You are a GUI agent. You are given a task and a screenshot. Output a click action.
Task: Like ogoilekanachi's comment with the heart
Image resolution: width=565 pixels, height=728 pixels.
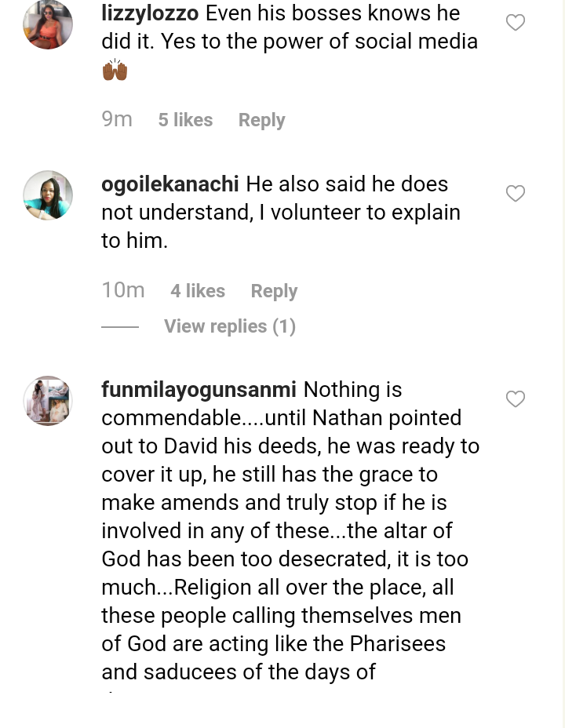516,193
